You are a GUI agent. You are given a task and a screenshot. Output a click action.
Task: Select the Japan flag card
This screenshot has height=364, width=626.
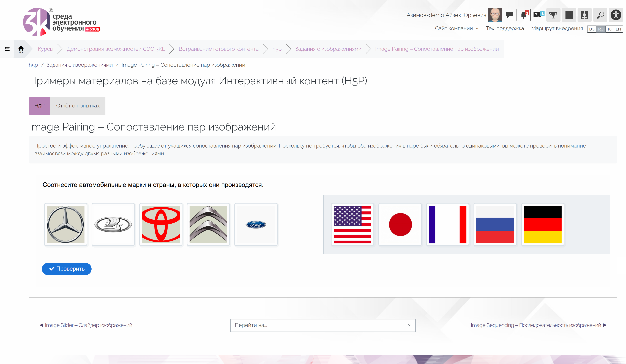point(400,224)
